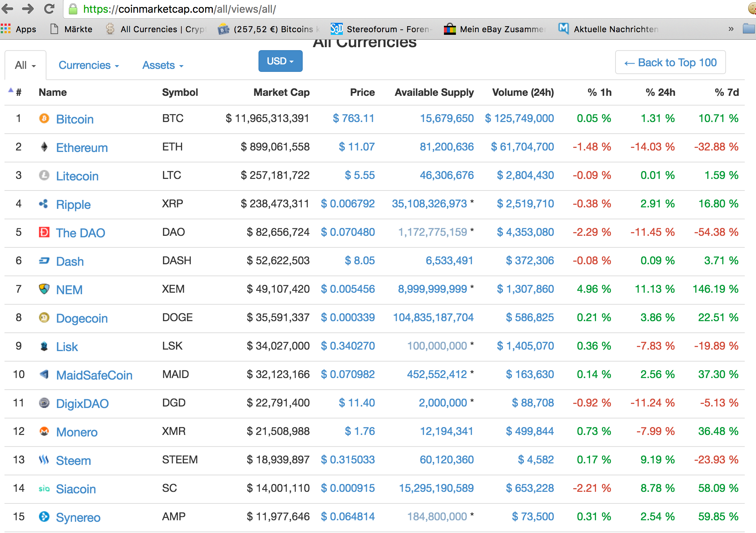Viewport: 756px width, 533px height.
Task: Click the Steem logo icon
Action: click(x=44, y=460)
